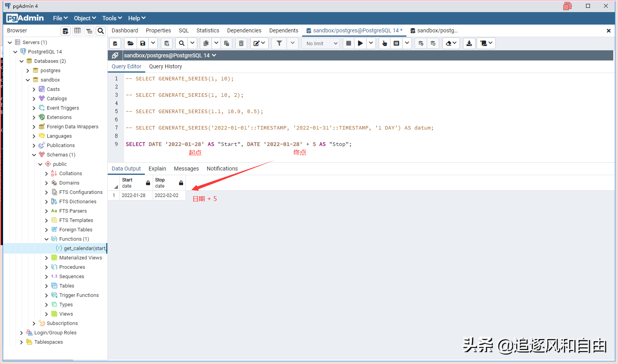Image resolution: width=618 pixels, height=364 pixels.
Task: Expand the postgres database node
Action: point(28,71)
